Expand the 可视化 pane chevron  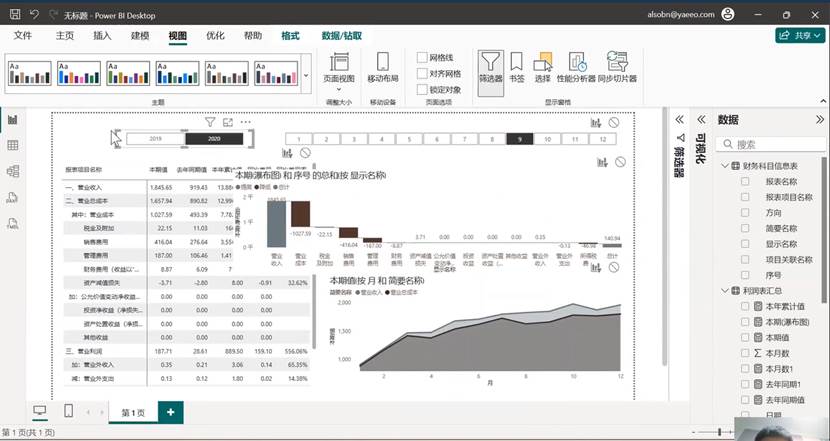coord(701,120)
